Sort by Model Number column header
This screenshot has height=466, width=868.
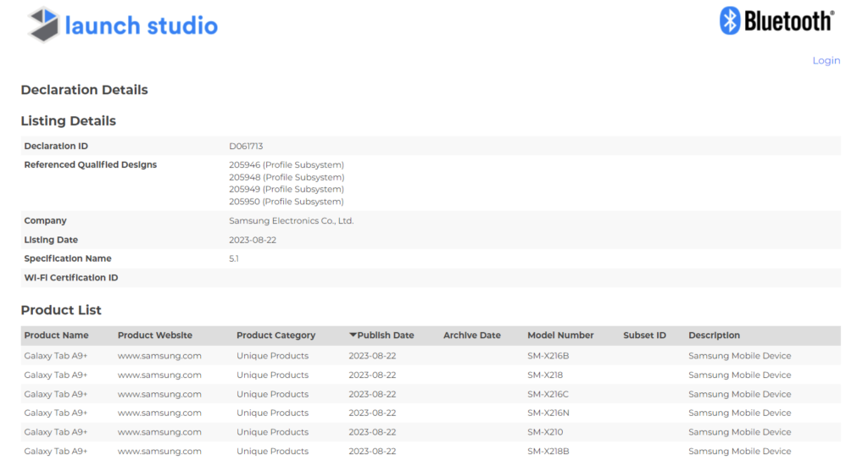[560, 336]
